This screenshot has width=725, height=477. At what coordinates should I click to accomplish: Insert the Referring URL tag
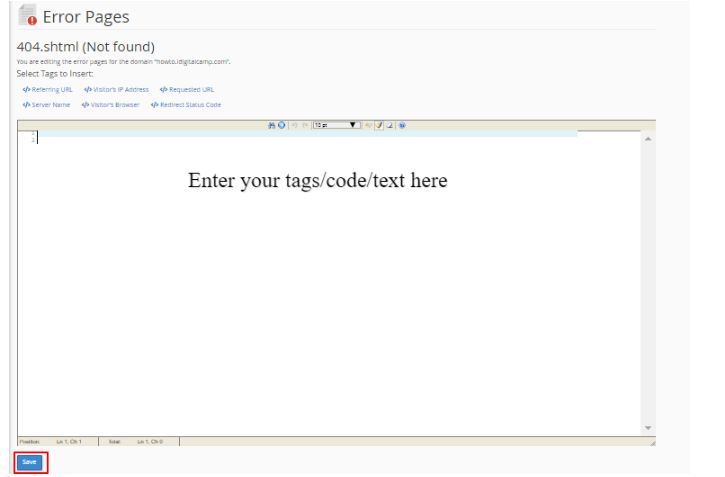tap(48, 90)
